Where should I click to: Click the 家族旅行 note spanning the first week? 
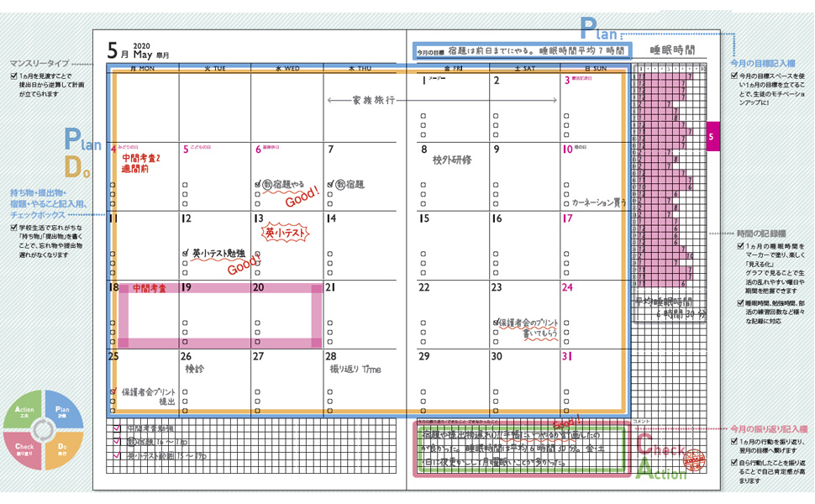point(374,100)
